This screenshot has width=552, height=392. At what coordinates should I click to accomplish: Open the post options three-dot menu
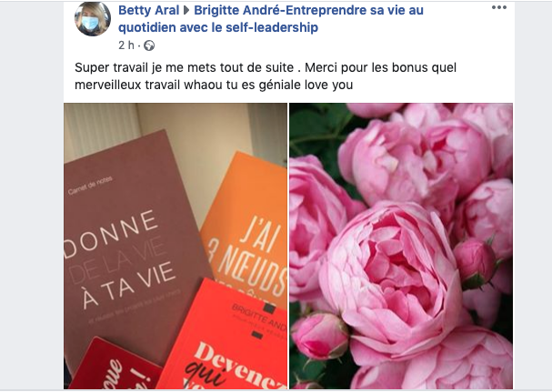coord(499,8)
